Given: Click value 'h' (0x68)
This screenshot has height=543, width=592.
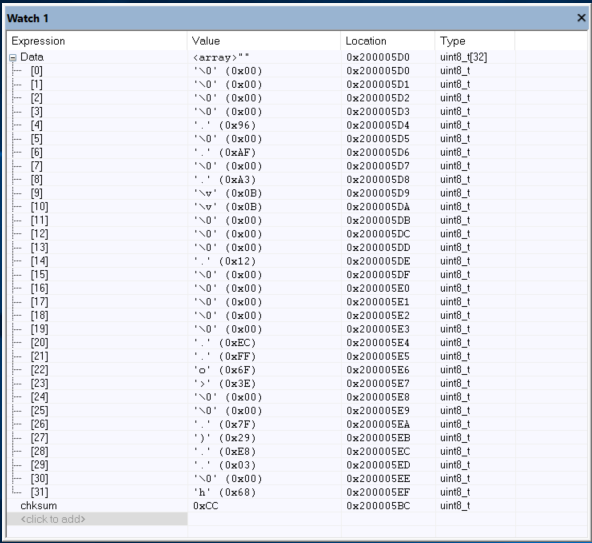Looking at the screenshot, I should 224,492.
